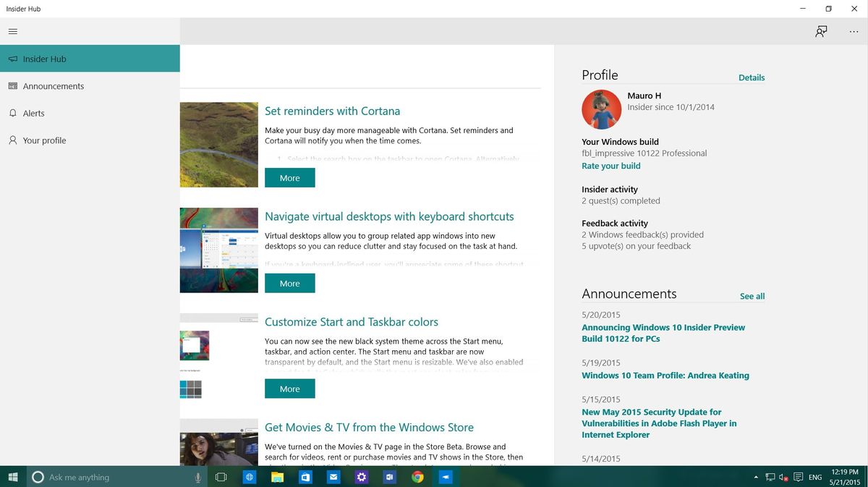Click Mauro H's avatar picture
The width and height of the screenshot is (868, 487).
601,109
